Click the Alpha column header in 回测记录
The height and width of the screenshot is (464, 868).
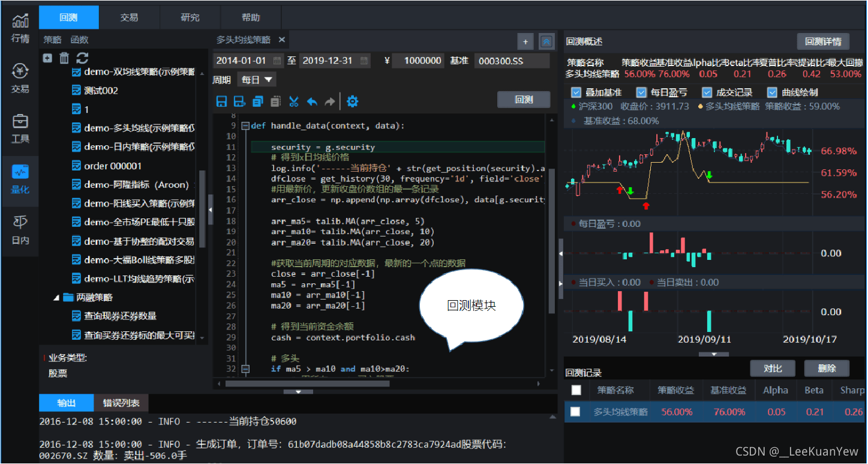(x=776, y=390)
